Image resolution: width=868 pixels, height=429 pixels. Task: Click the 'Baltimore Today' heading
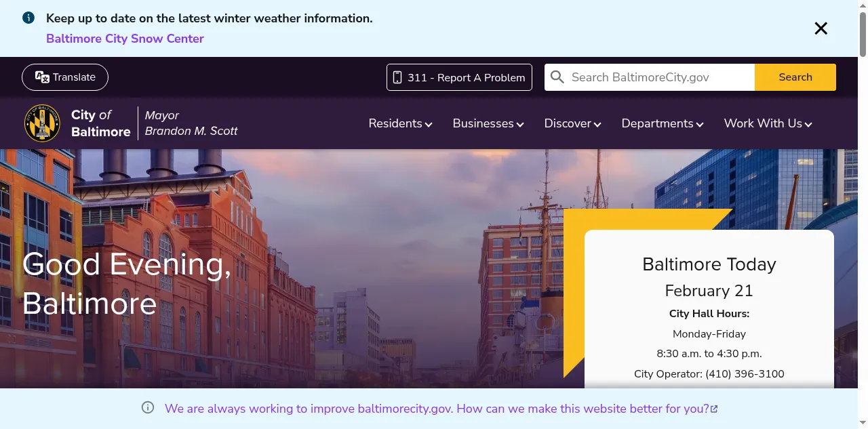click(709, 264)
